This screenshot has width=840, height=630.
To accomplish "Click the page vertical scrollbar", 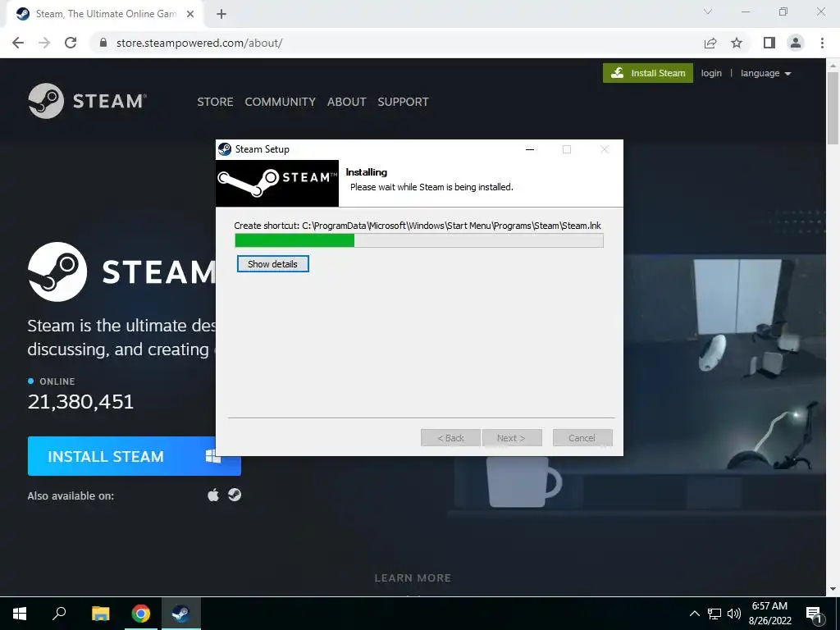I will tap(833, 107).
